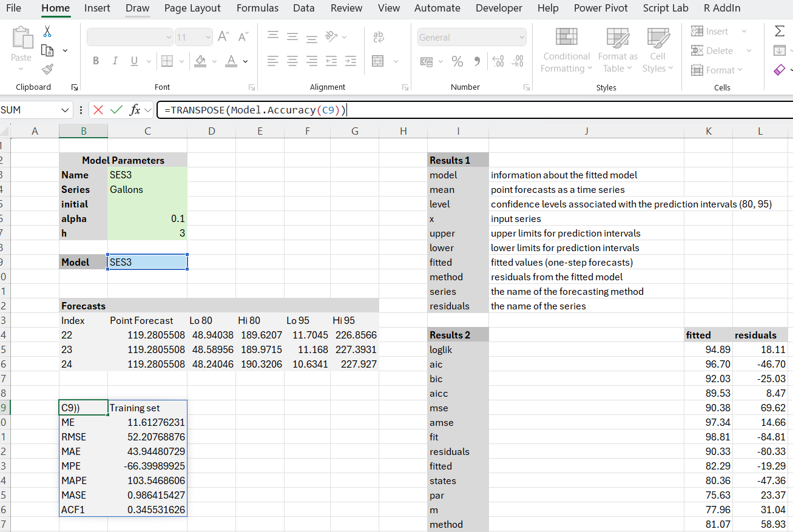Toggle Align Left
This screenshot has width=793, height=532.
(x=274, y=61)
